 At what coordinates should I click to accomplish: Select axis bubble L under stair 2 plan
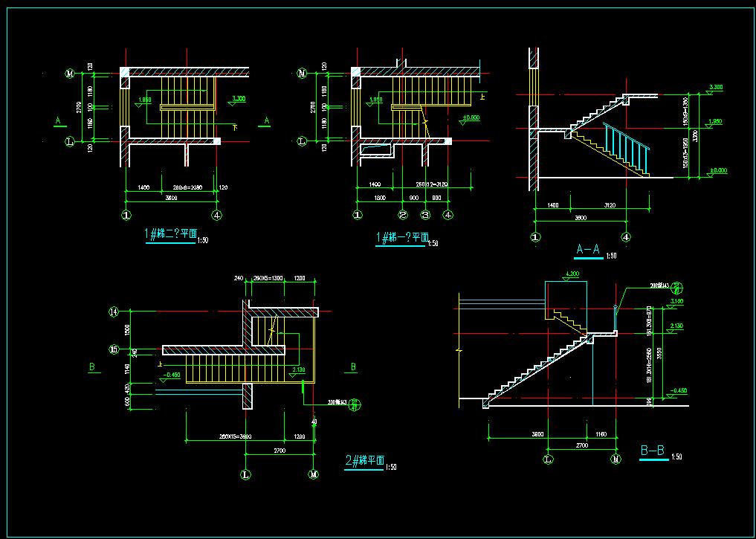(x=247, y=474)
